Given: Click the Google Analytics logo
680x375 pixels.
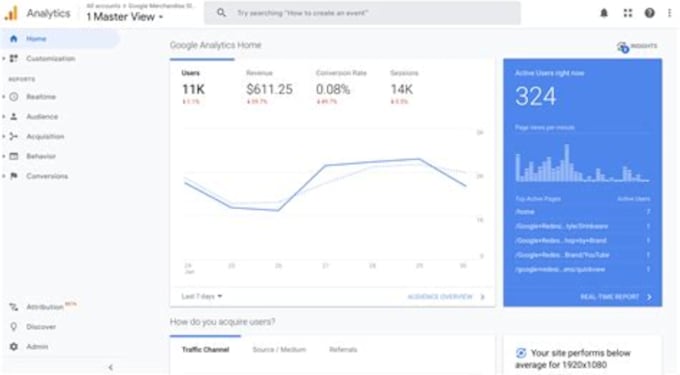Looking at the screenshot, I should (x=11, y=13).
